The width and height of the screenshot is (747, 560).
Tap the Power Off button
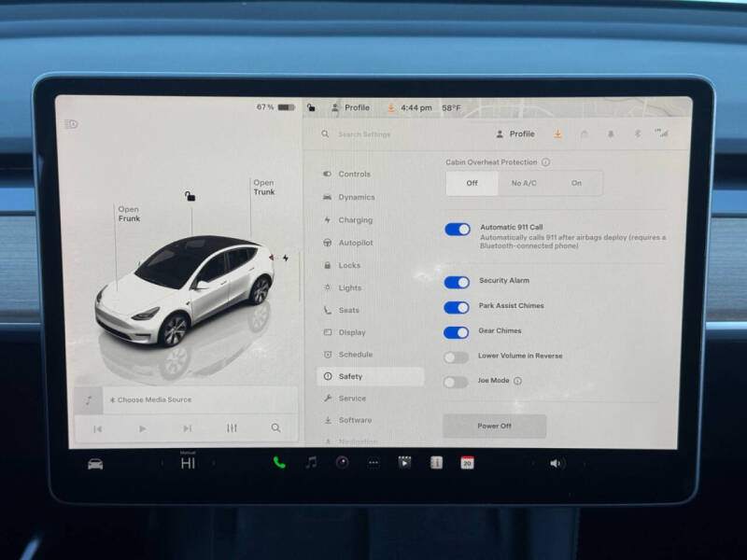click(x=495, y=426)
